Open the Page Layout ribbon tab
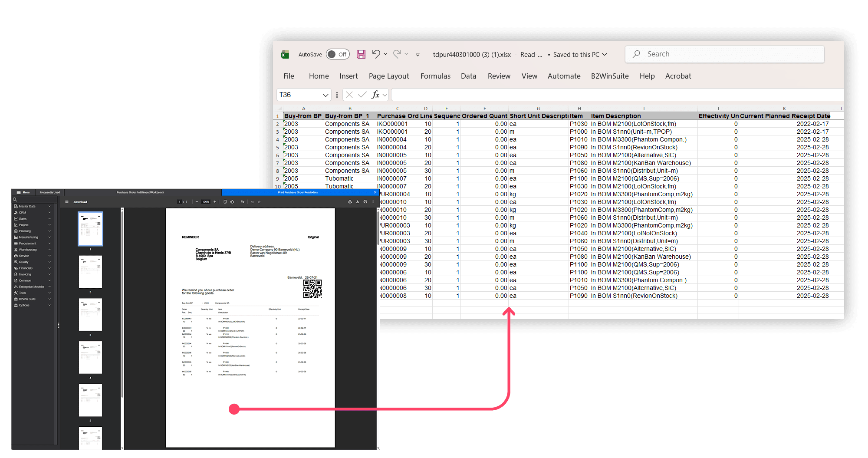Image resolution: width=868 pixels, height=458 pixels. [x=389, y=76]
